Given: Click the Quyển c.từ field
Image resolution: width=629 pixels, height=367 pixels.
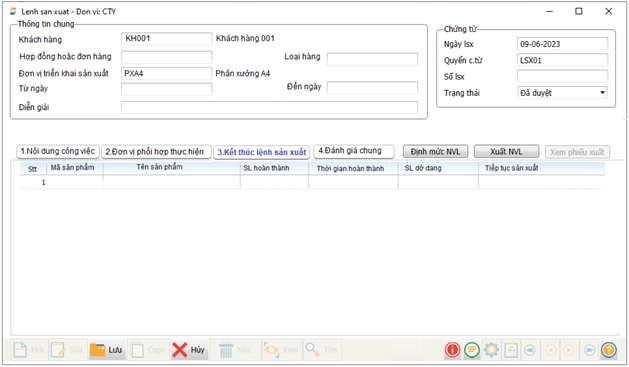Looking at the screenshot, I should pyautogui.click(x=562, y=60).
